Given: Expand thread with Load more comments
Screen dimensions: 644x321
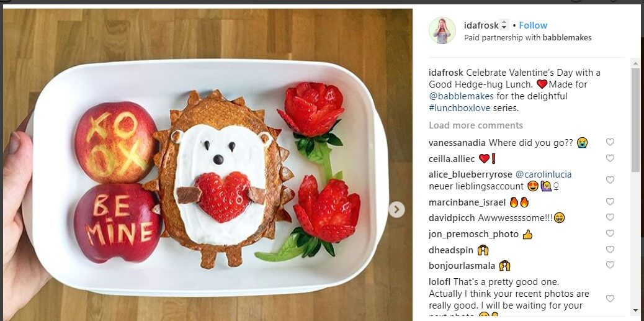Looking at the screenshot, I should (476, 125).
